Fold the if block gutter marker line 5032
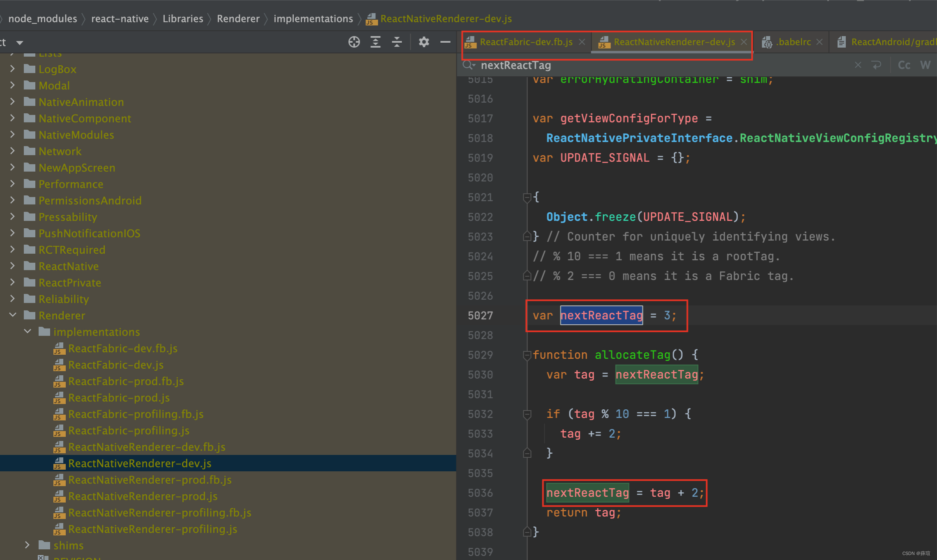937x560 pixels. coord(527,415)
